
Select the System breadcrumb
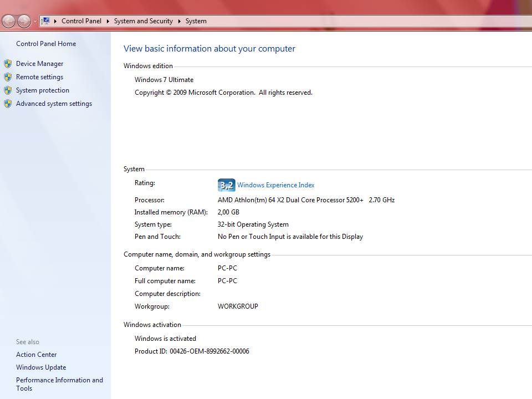(x=196, y=21)
